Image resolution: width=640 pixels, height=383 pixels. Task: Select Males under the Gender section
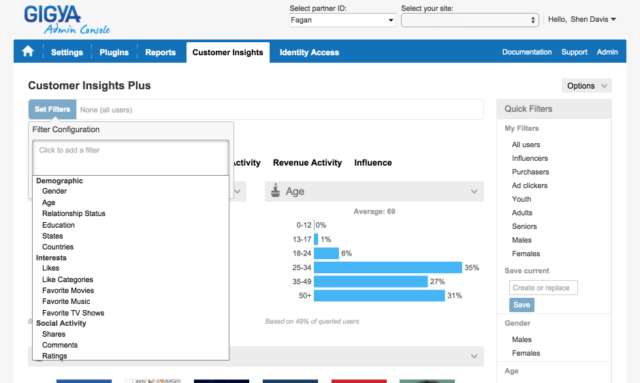[x=522, y=339]
